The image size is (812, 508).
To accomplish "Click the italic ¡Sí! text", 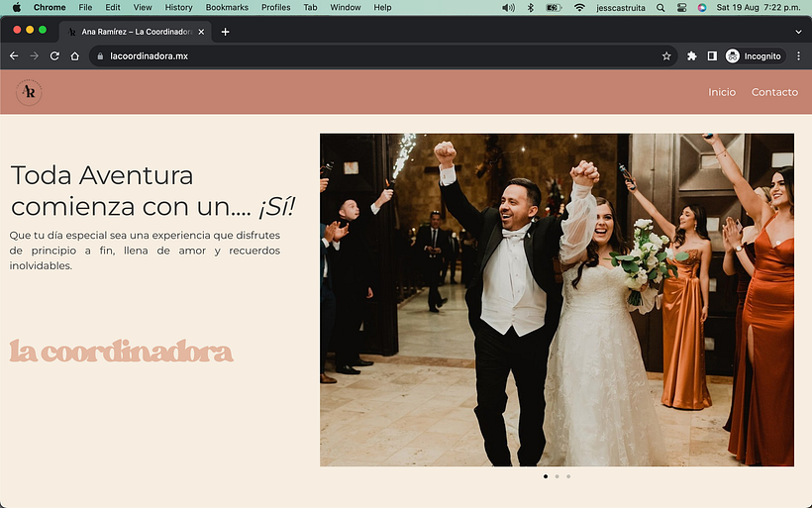I will (277, 207).
